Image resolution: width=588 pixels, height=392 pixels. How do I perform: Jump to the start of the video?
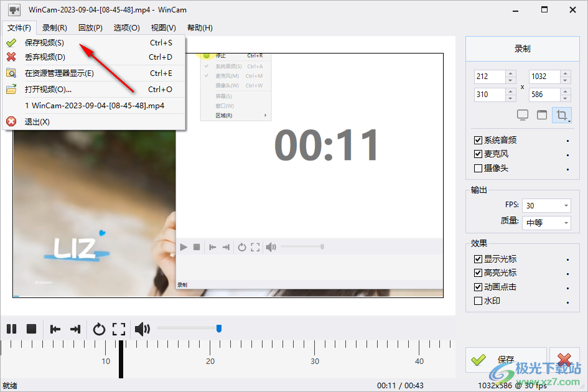point(55,329)
